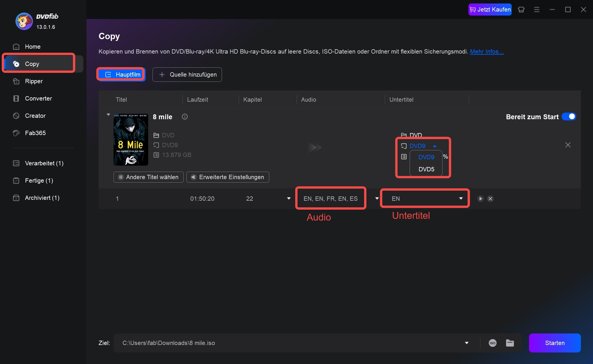
Task: Choose DVD5 from output dropdown list
Action: (x=426, y=169)
